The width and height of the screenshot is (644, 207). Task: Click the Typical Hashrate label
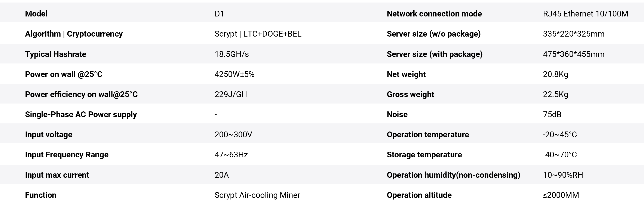pos(55,54)
